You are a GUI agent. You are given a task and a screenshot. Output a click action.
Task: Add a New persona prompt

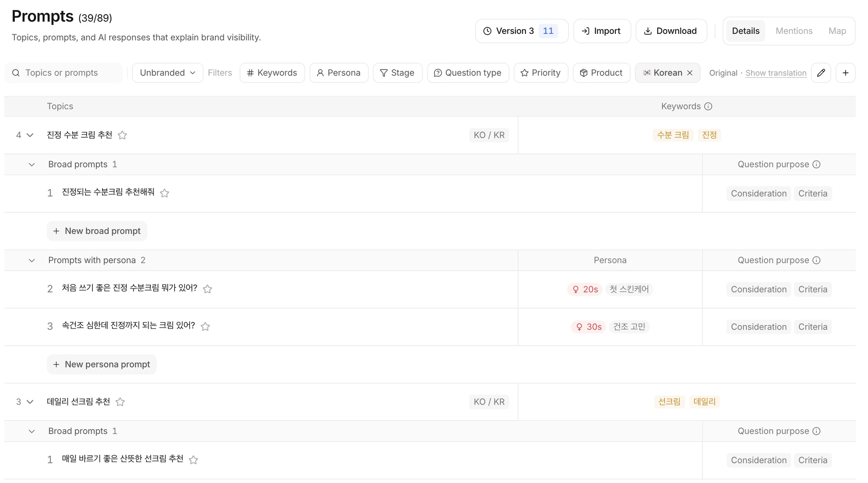(x=102, y=364)
